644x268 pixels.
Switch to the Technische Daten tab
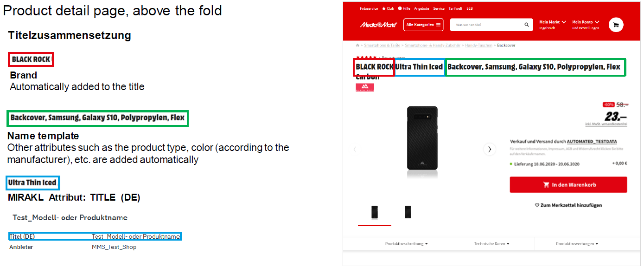pyautogui.click(x=491, y=243)
